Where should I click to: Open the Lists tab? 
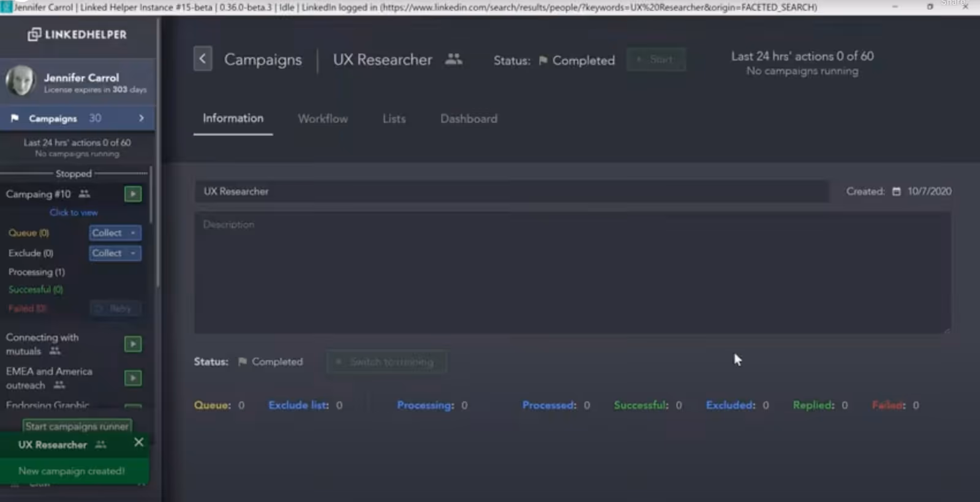[x=394, y=119]
